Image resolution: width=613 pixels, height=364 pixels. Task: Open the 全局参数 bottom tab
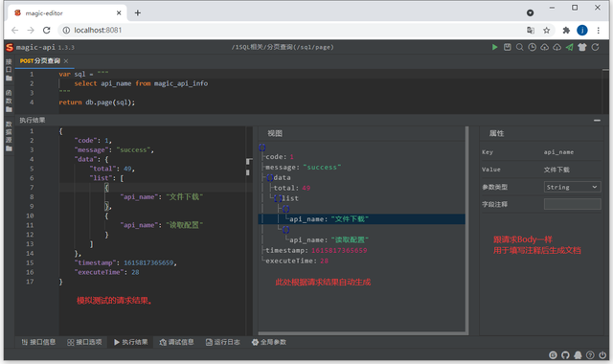269,342
